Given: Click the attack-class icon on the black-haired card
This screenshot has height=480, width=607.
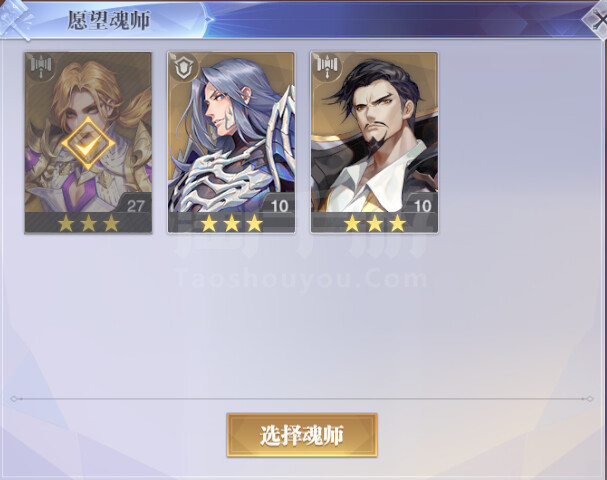Looking at the screenshot, I should click(x=327, y=67).
